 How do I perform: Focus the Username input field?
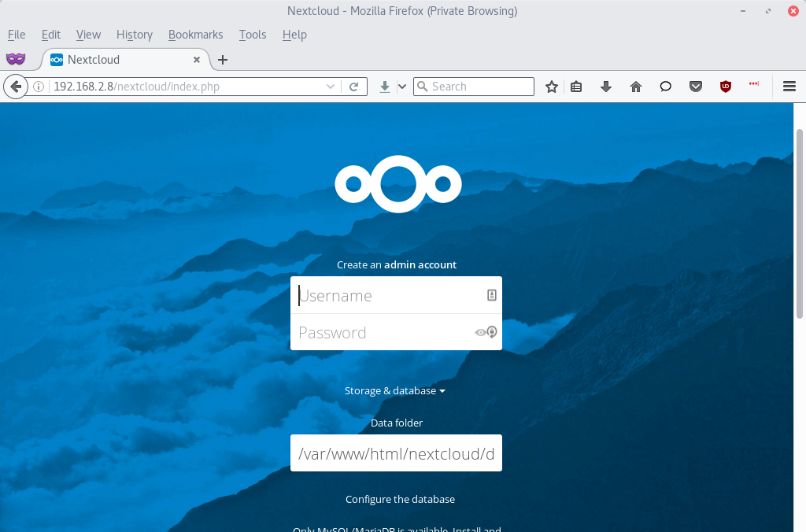coord(397,295)
